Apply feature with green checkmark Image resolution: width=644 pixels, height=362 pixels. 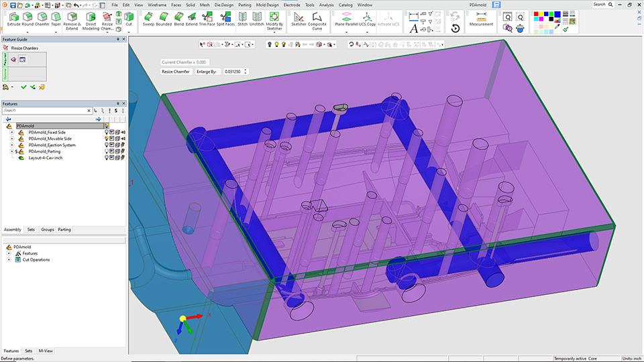23,87
